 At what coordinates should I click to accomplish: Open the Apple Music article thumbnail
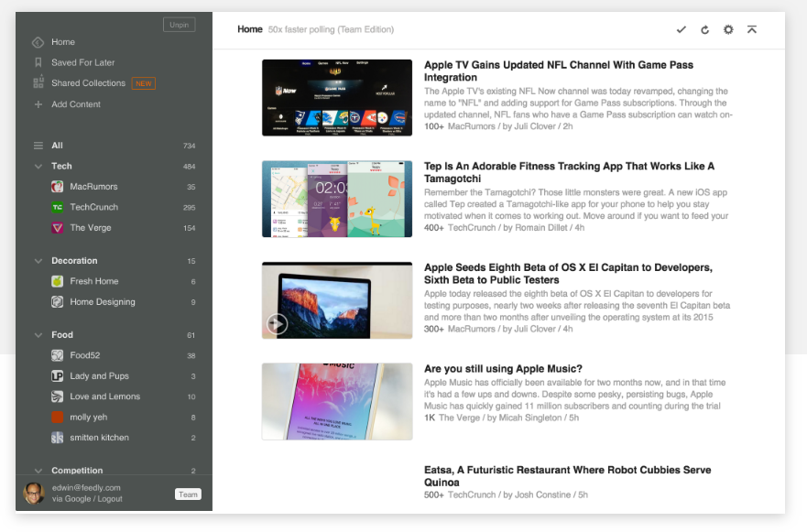pos(337,402)
